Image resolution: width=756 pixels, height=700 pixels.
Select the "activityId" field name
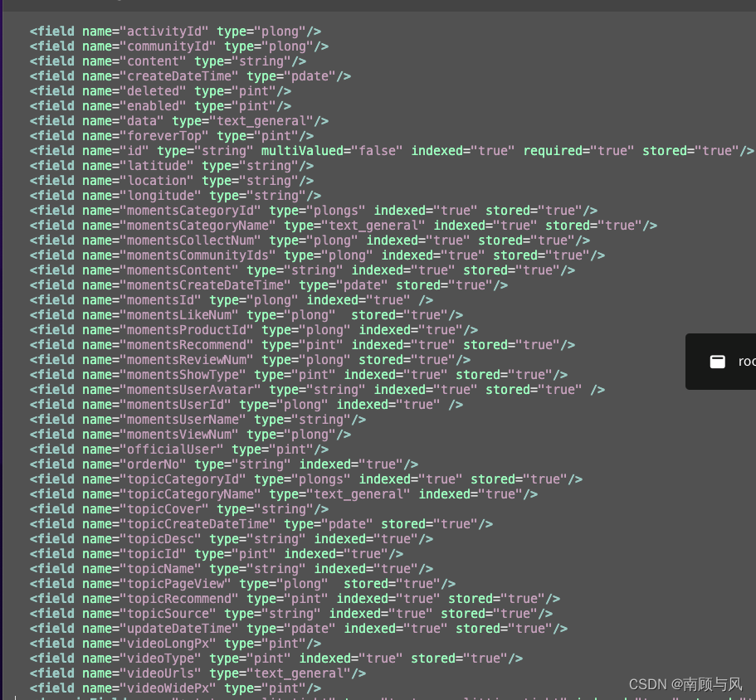tap(163, 31)
